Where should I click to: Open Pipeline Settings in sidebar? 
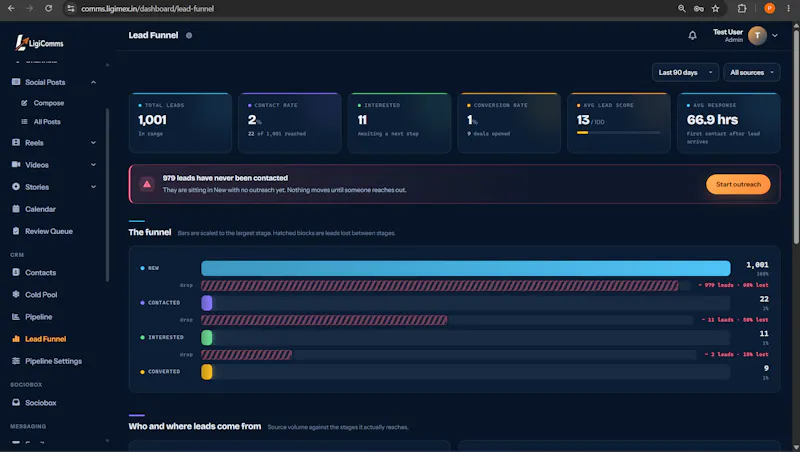click(x=53, y=361)
